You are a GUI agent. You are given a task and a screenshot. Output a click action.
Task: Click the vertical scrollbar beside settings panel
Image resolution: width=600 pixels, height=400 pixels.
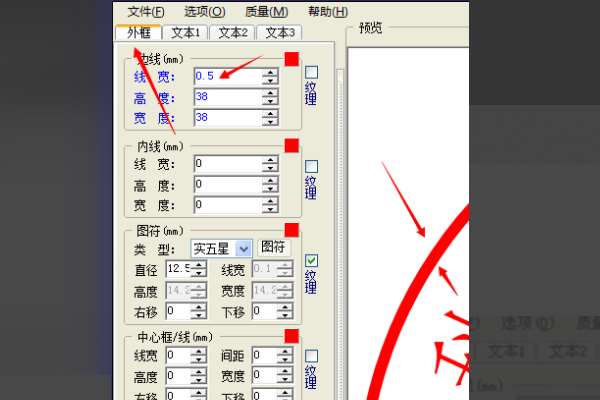tap(340, 233)
